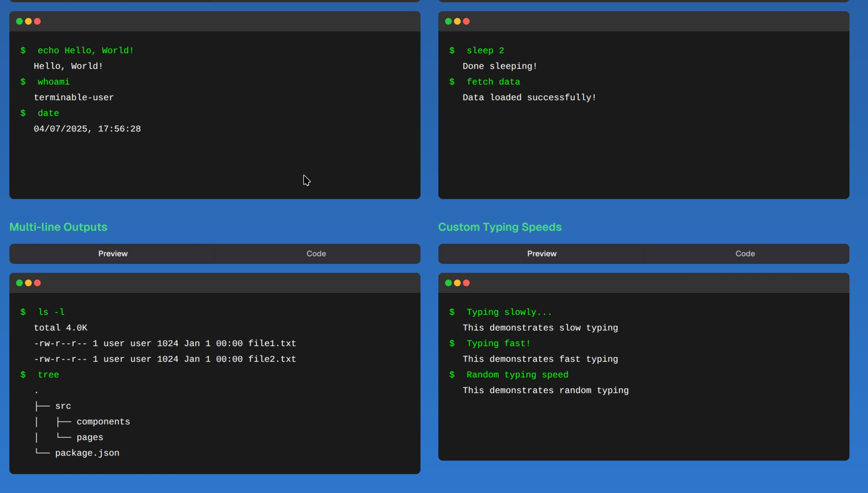
Task: Click red dot in ls -l terminal
Action: [x=38, y=282]
